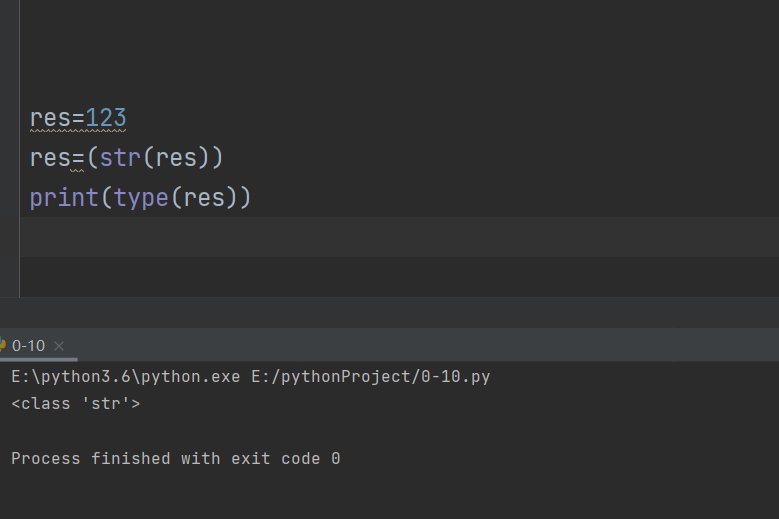Image resolution: width=779 pixels, height=519 pixels.
Task: Click the <class 'str'> output line
Action: (x=76, y=404)
